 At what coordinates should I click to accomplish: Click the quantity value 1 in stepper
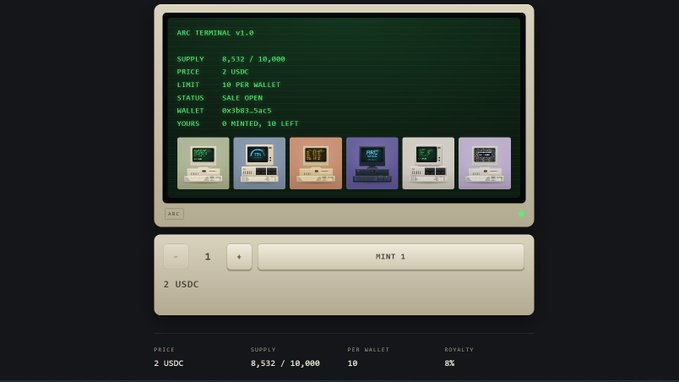click(x=208, y=257)
